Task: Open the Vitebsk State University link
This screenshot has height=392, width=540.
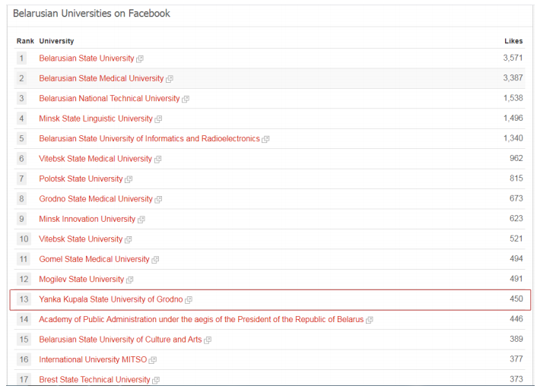Action: 81,239
